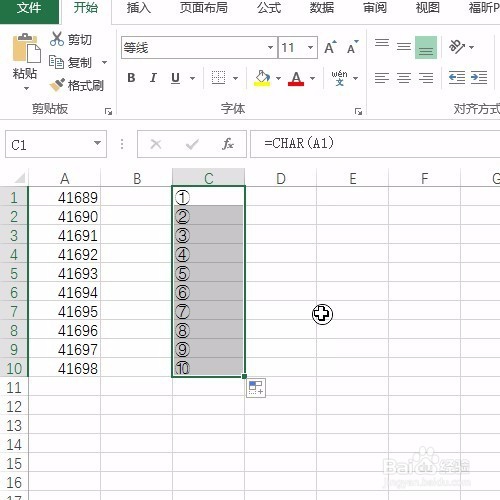Viewport: 500px width, 500px height.
Task: Apply cell borders with the border icon
Action: [x=219, y=78]
